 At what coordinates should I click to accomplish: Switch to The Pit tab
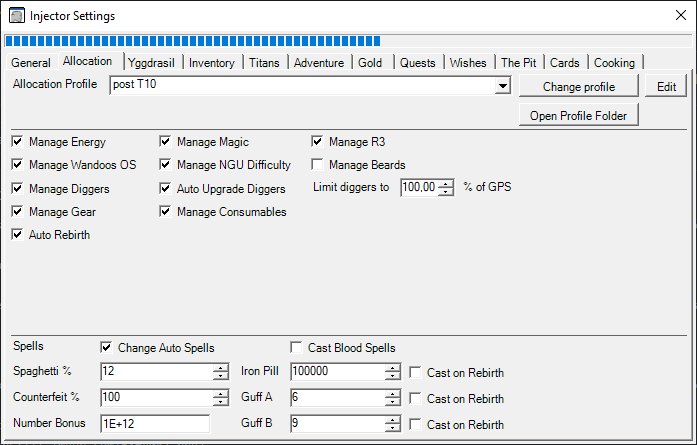tap(518, 63)
